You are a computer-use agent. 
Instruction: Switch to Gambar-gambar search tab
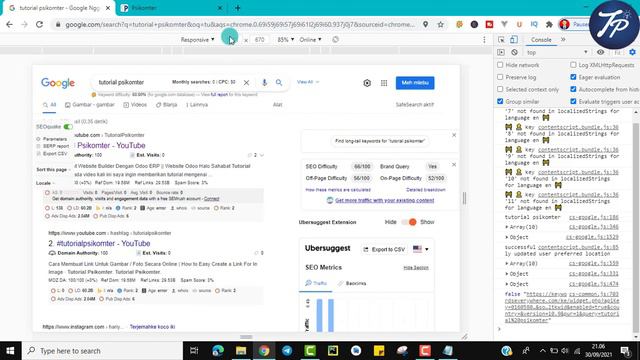(90, 105)
